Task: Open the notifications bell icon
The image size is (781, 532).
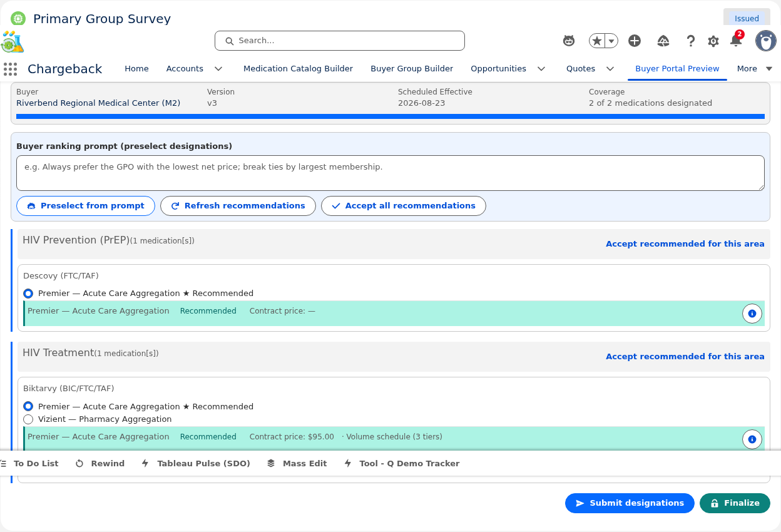Action: point(736,41)
